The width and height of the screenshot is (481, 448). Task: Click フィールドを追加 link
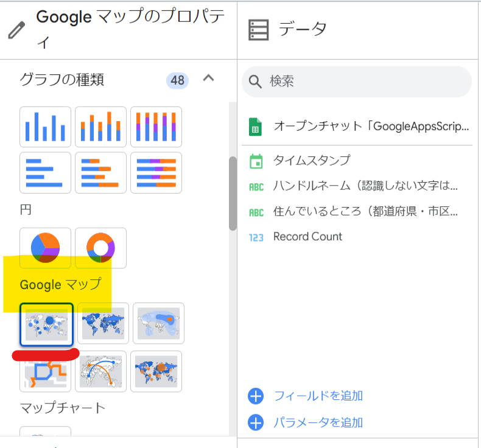[318, 396]
